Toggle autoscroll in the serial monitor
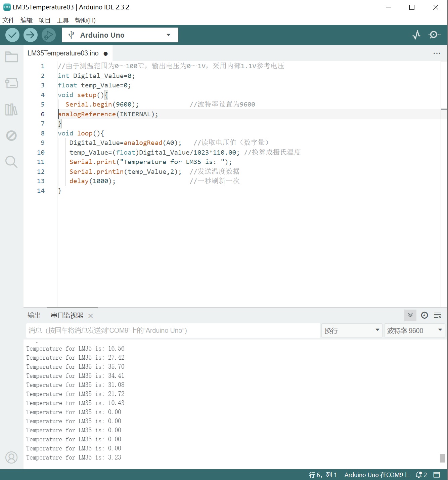The width and height of the screenshot is (448, 480). click(x=410, y=315)
